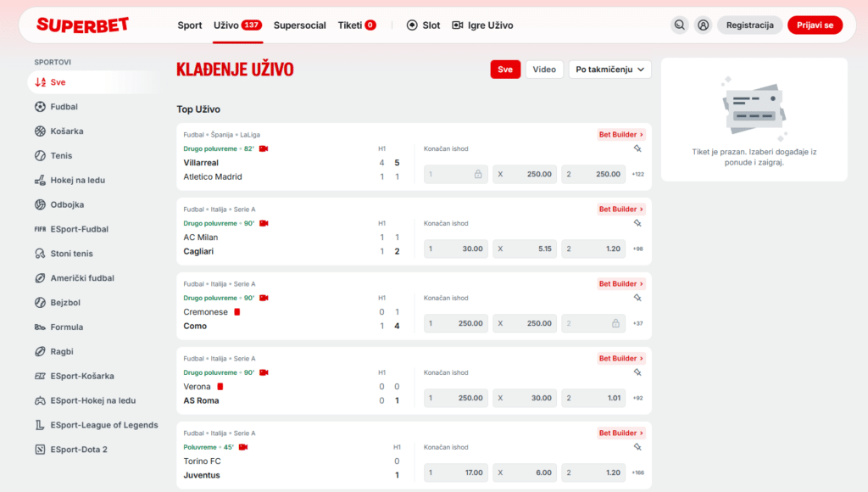Bet on 2 at 1.01 for AS Roma
The image size is (868, 492).
click(x=593, y=398)
